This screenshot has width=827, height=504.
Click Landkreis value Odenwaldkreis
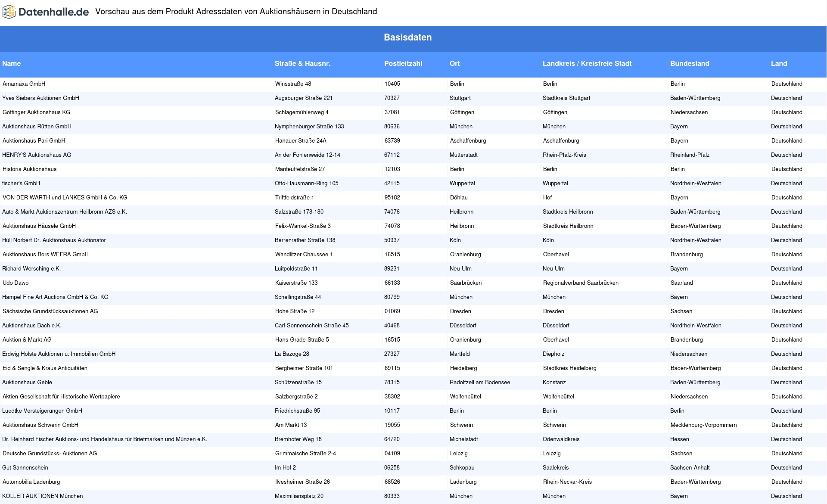tap(561, 439)
